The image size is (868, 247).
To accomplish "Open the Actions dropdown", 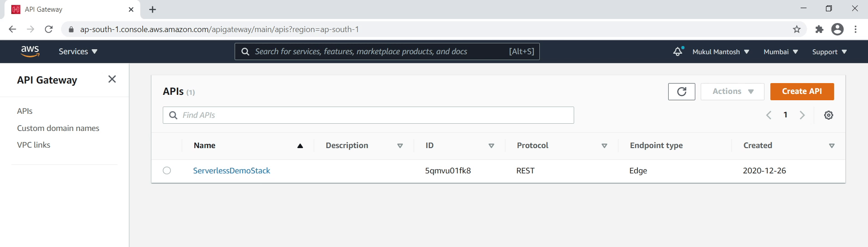I will [x=732, y=92].
